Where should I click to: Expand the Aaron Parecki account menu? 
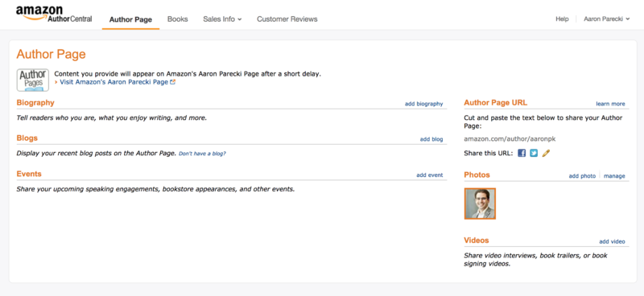[607, 18]
